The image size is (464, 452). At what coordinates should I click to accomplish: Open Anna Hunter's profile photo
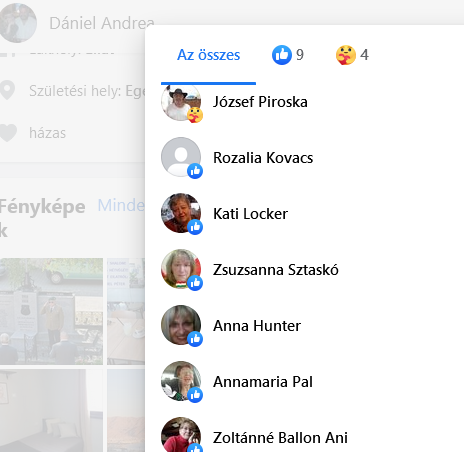pyautogui.click(x=181, y=325)
